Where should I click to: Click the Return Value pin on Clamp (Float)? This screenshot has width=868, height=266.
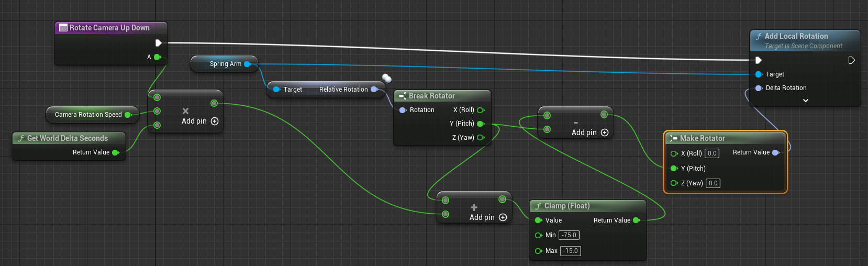[637, 220]
